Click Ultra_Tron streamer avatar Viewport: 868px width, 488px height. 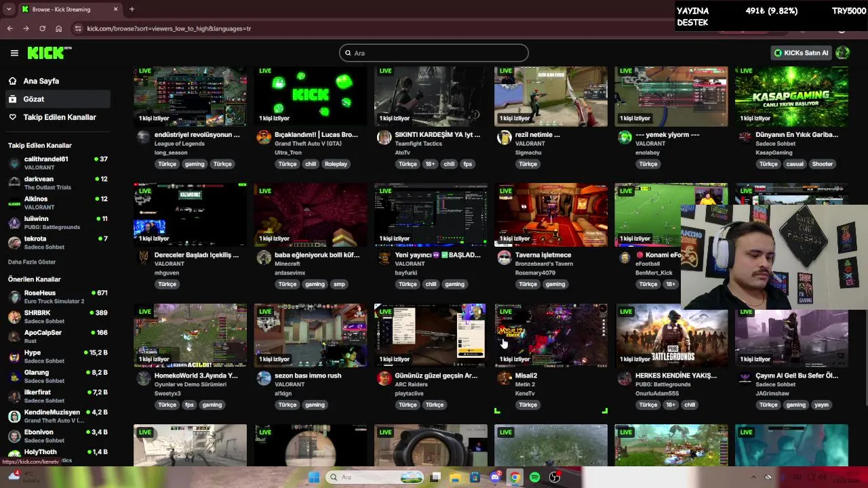coord(264,138)
